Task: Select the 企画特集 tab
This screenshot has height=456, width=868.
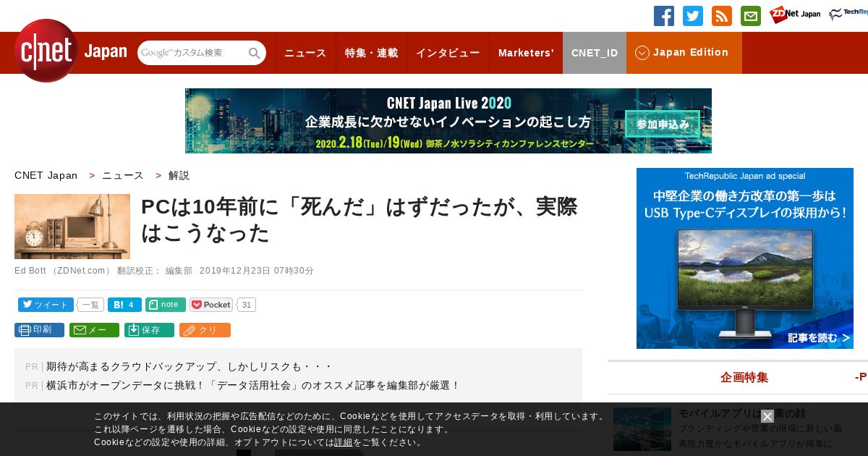Action: (744, 378)
